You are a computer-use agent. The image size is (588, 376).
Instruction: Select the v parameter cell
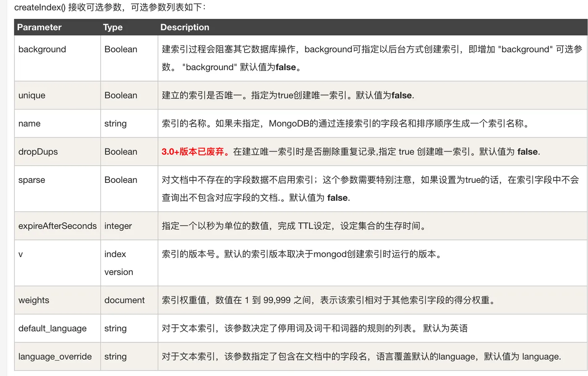(58, 263)
